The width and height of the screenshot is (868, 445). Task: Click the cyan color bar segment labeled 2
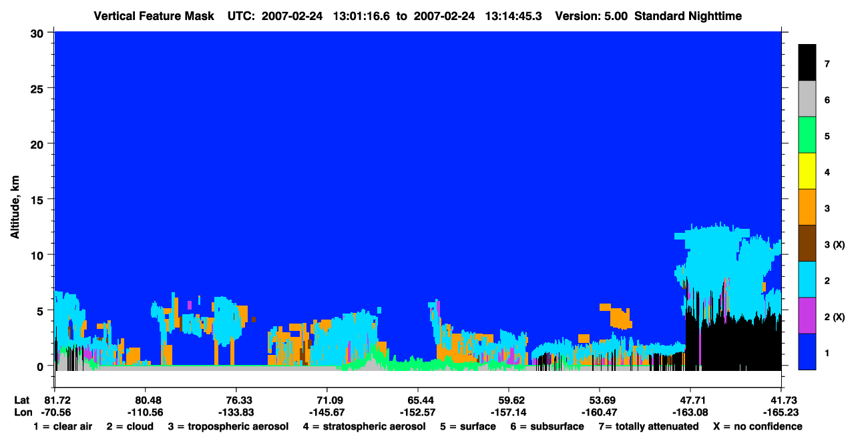coord(807,280)
